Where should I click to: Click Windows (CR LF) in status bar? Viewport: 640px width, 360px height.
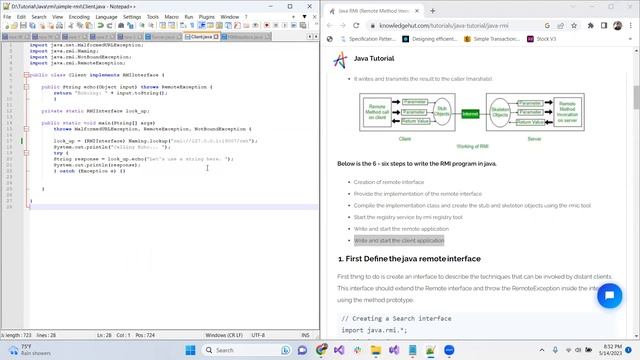click(x=224, y=335)
